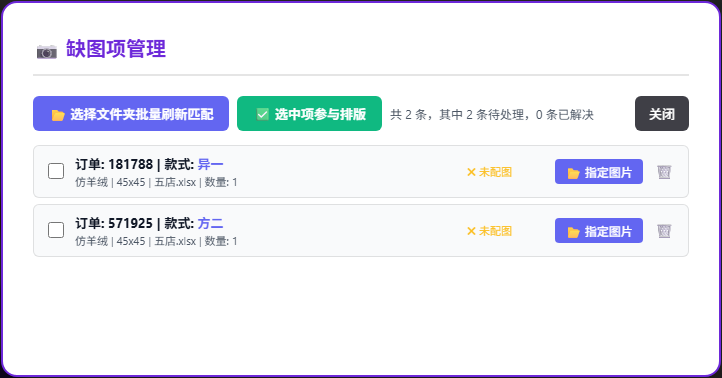Click the 关闭 button
722x378 pixels.
click(x=662, y=114)
